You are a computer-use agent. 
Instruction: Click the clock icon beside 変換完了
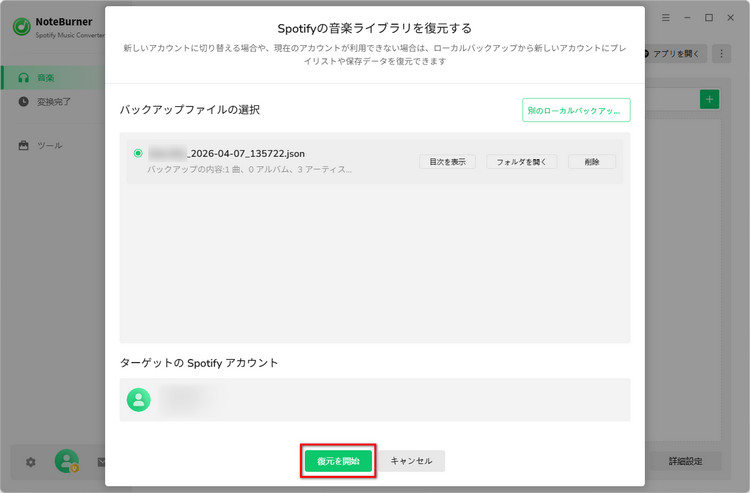[23, 101]
